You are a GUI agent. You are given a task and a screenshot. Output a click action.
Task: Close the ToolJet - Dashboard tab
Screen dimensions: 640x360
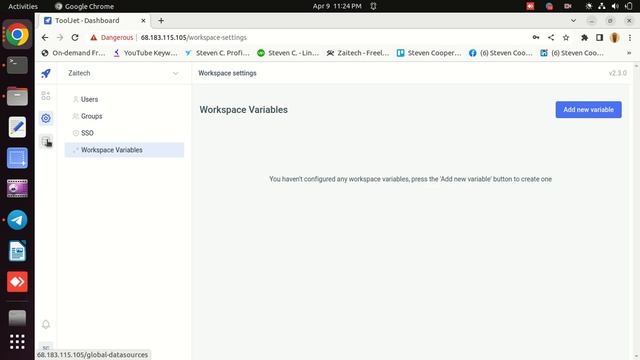coord(143,20)
